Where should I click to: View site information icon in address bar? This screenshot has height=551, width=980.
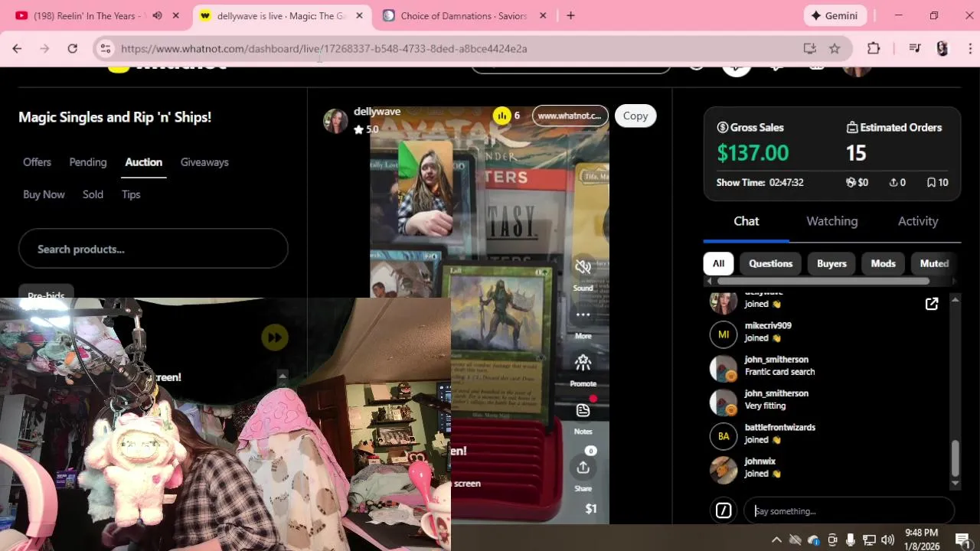[x=106, y=48]
